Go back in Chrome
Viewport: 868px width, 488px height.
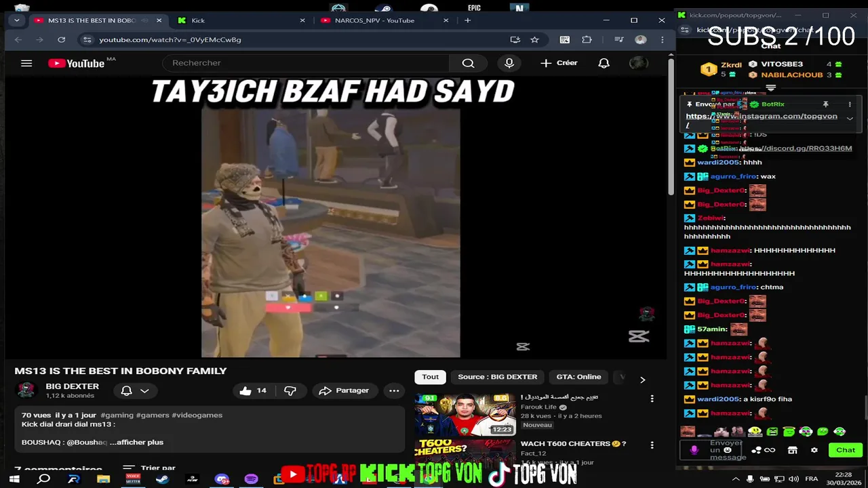(x=18, y=40)
